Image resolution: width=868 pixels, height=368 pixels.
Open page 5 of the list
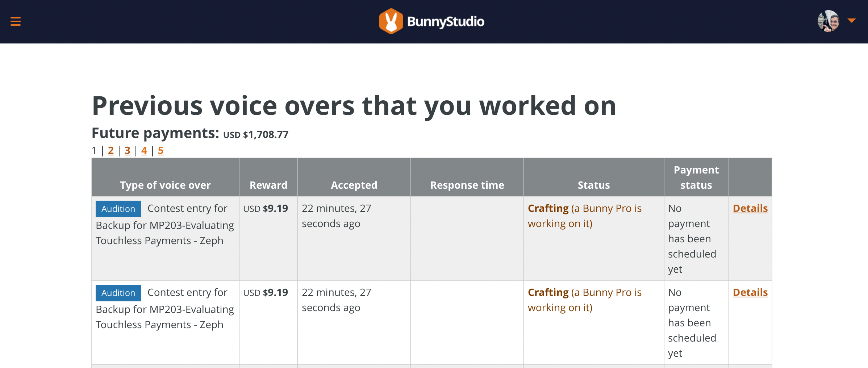(x=161, y=150)
